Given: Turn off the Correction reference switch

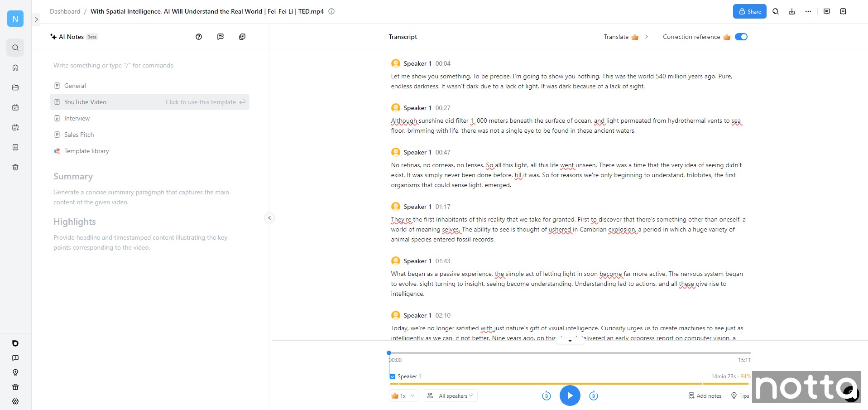Looking at the screenshot, I should [741, 37].
